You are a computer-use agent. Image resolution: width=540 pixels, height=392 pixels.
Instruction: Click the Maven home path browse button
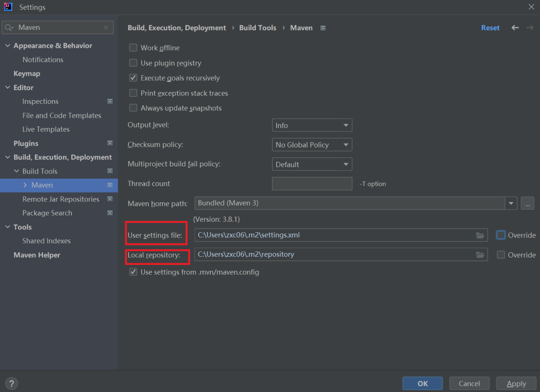click(527, 203)
